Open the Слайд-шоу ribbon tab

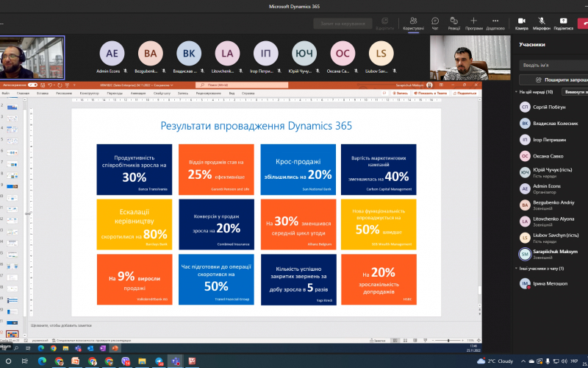pos(162,93)
